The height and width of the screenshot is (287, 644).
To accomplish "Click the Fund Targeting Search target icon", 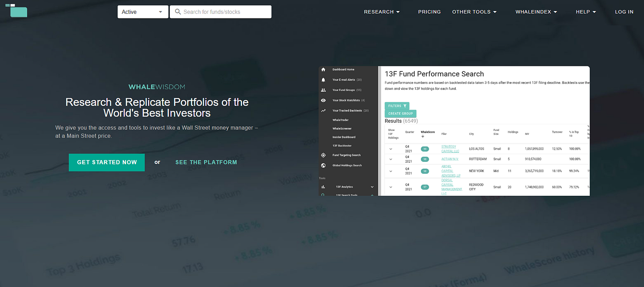I will [323, 155].
